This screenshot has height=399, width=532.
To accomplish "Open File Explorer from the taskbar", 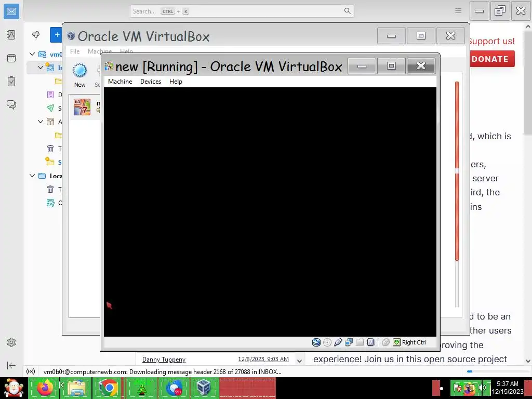I will (76, 388).
